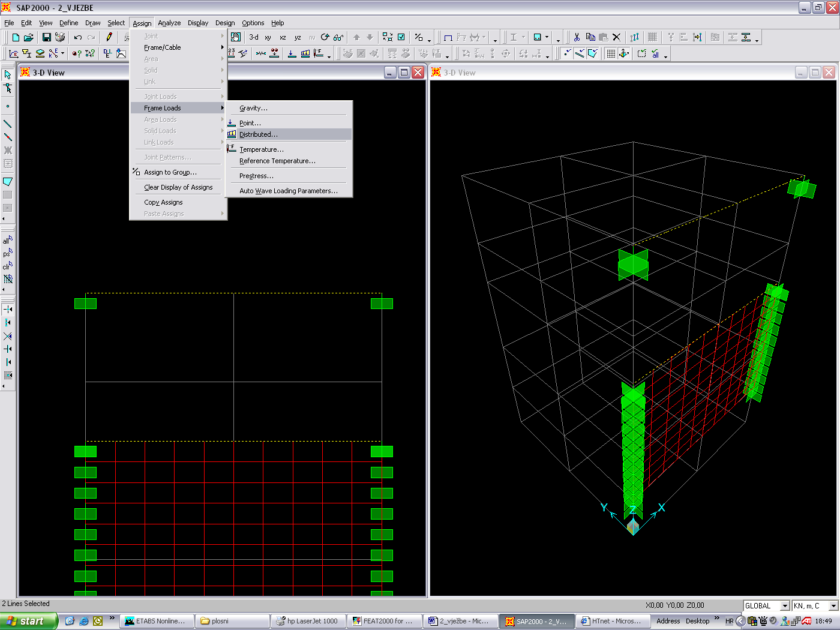Click Assign to Group... menu entry
The width and height of the screenshot is (840, 630).
178,172
